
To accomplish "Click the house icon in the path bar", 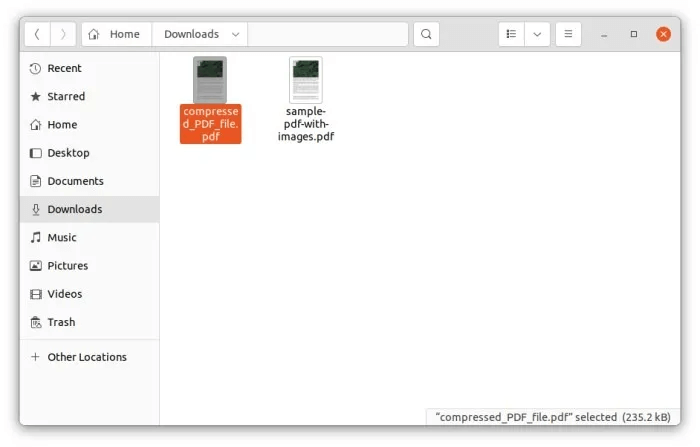I will click(94, 34).
